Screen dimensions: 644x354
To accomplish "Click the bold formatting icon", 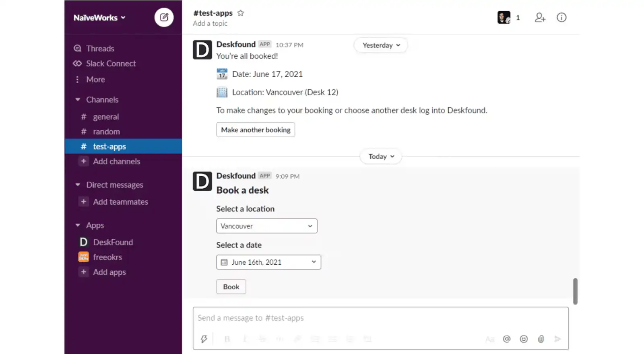I will coord(227,339).
